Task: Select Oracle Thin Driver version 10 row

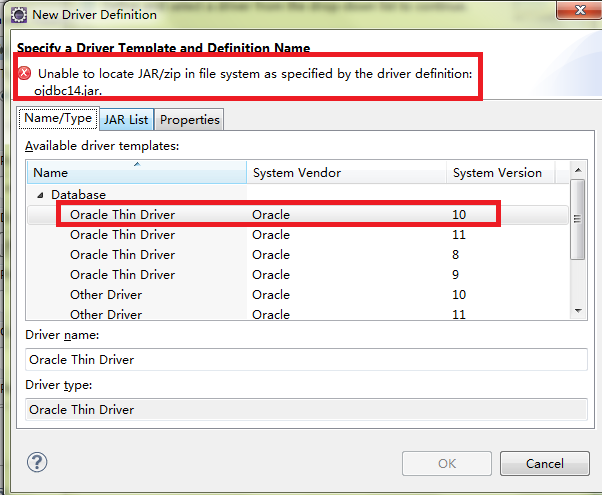Action: 298,215
